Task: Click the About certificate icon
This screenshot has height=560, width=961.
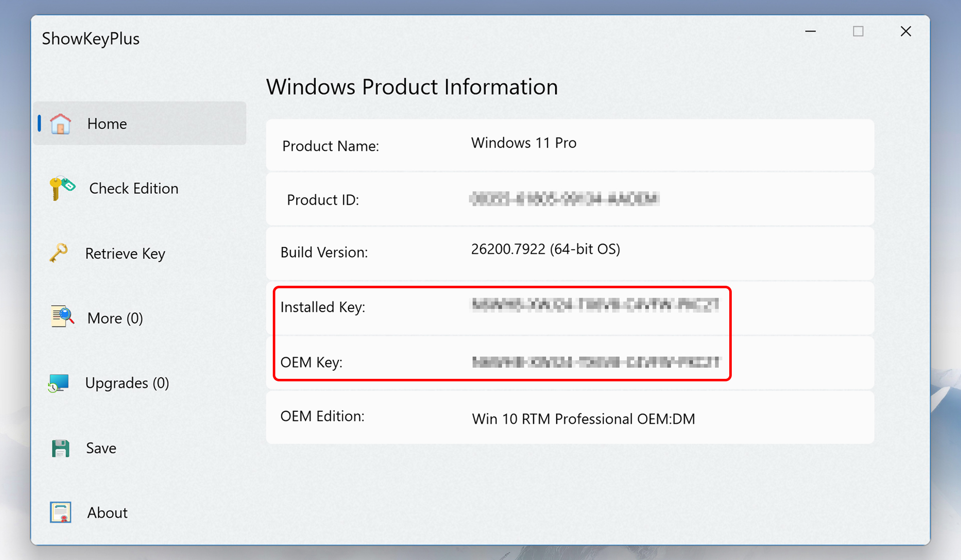Action: click(x=61, y=512)
